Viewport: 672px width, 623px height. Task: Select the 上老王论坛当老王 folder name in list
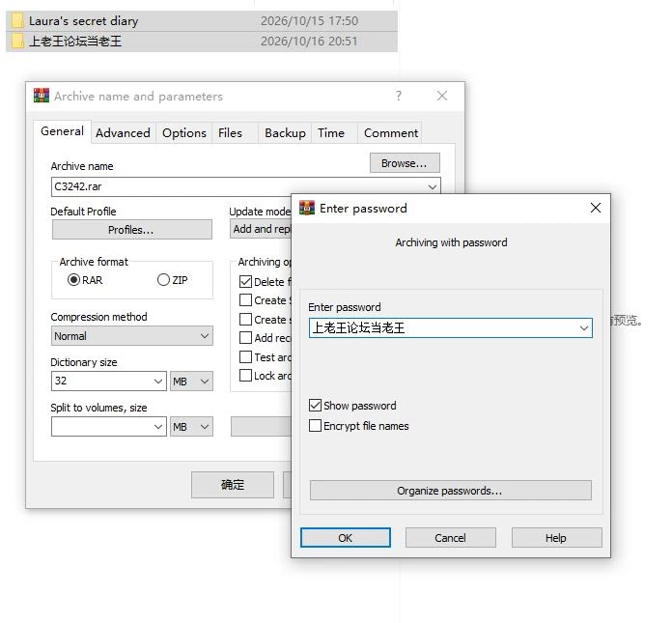75,42
